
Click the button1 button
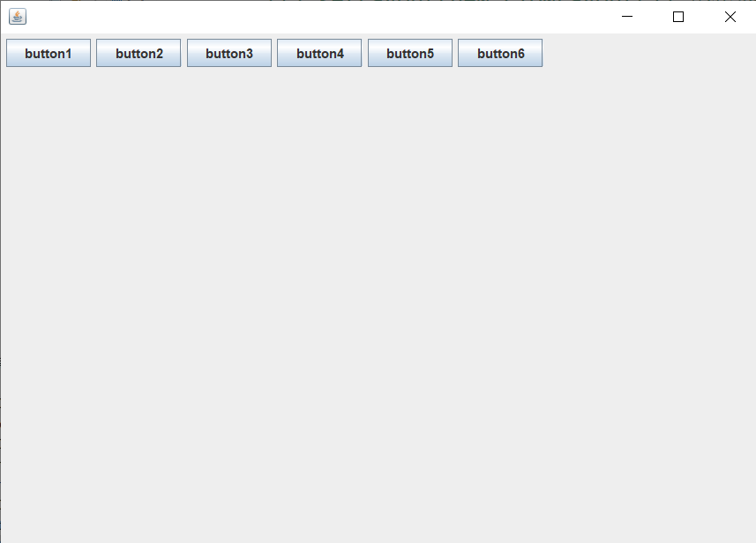pyautogui.click(x=49, y=53)
